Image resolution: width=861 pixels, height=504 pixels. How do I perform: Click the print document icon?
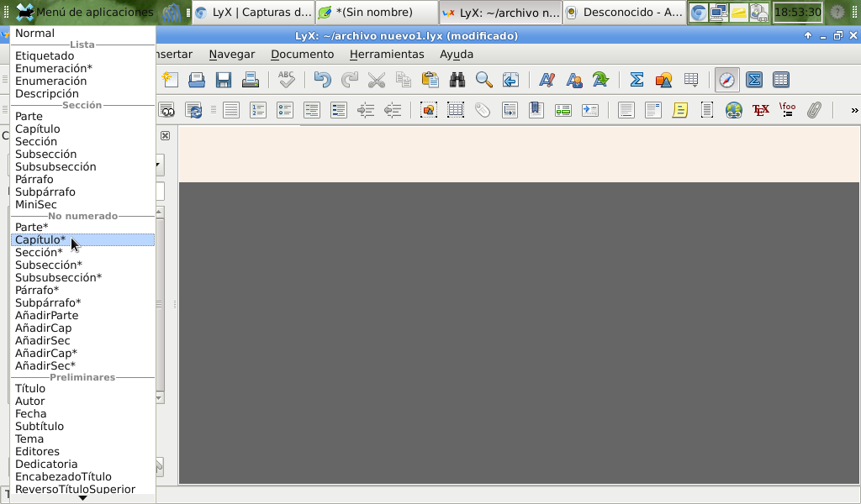click(x=250, y=80)
